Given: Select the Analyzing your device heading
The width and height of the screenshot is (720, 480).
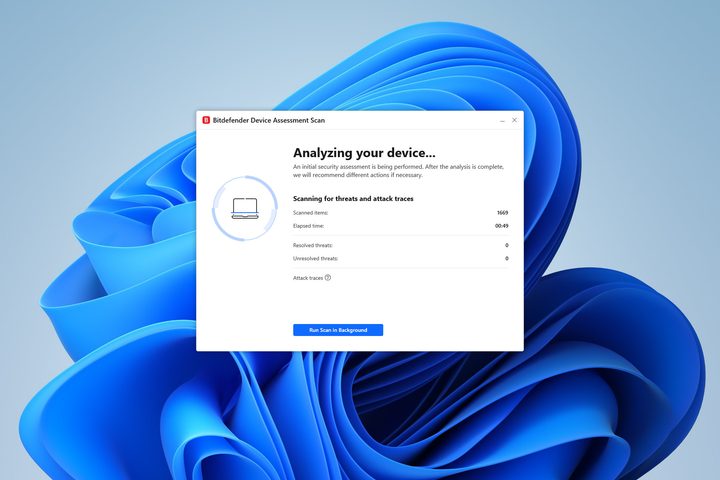Looking at the screenshot, I should click(364, 152).
